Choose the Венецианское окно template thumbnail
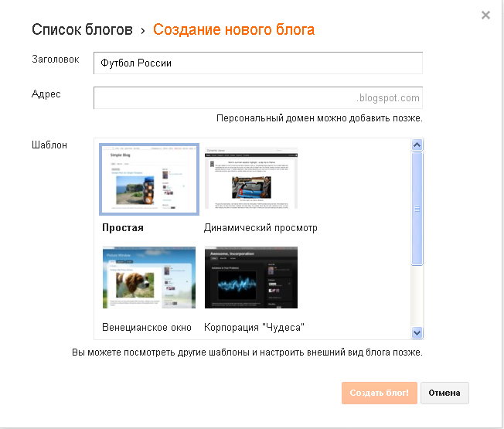Image resolution: width=504 pixels, height=429 pixels. click(149, 277)
